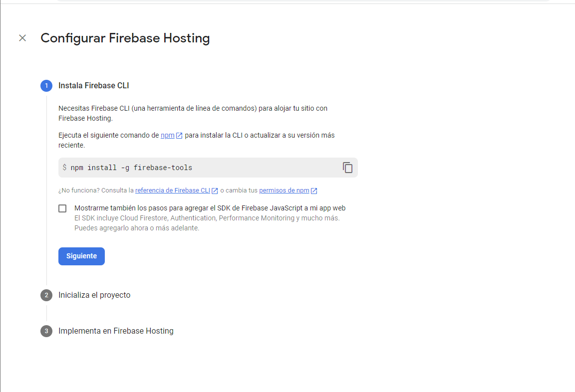The image size is (575, 392).
Task: Click the Siguiente button
Action: pos(81,256)
